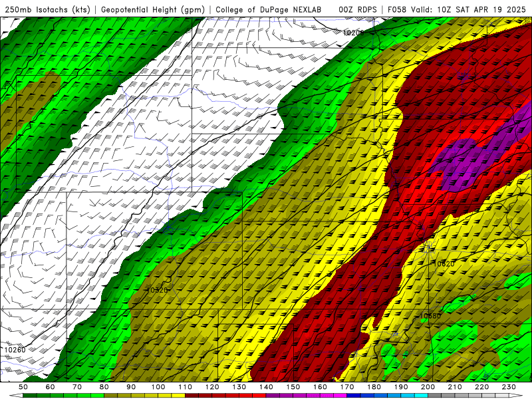This screenshot has width=532, height=399.
Task: Pick the dark green swatch below the 50 label
Action: pos(30,396)
